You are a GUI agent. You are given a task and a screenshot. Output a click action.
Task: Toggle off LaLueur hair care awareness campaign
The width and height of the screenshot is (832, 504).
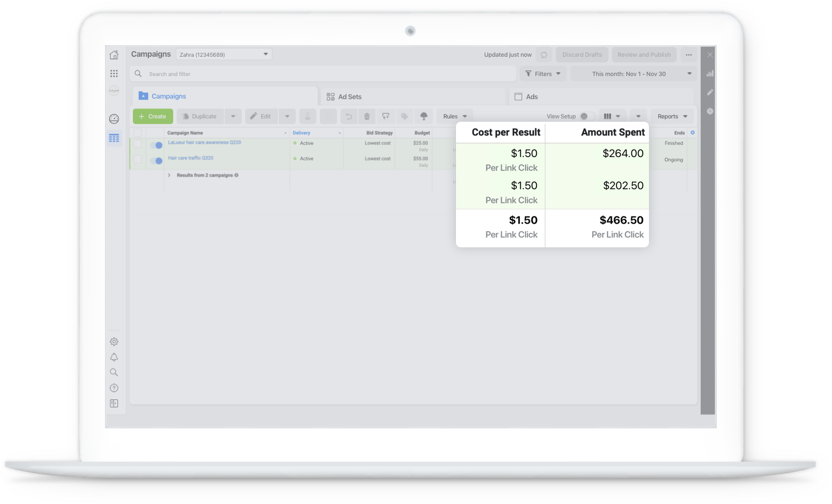click(156, 145)
